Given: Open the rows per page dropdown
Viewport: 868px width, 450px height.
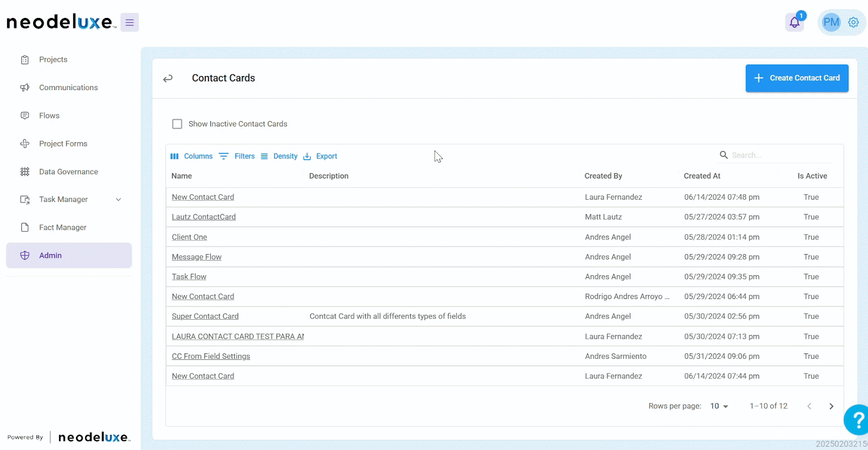Looking at the screenshot, I should click(719, 406).
